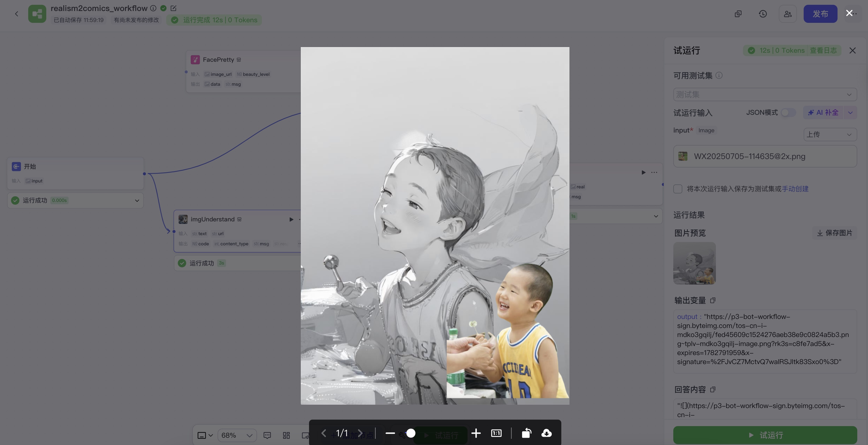Click 保存图片 to save the image
The width and height of the screenshot is (868, 445).
tap(835, 233)
